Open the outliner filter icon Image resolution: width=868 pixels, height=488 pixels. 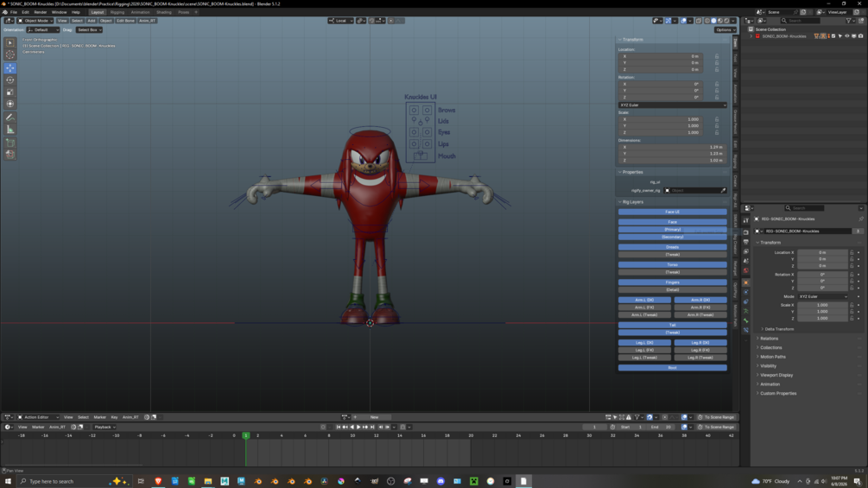coord(849,21)
